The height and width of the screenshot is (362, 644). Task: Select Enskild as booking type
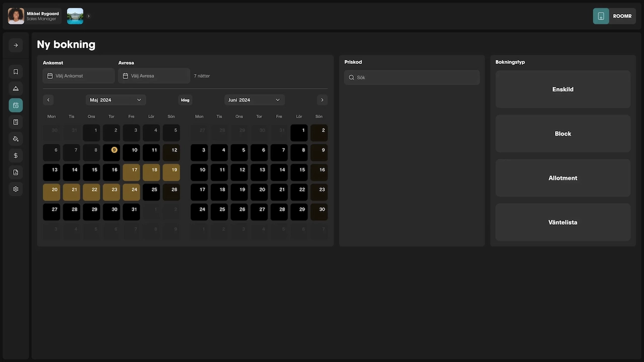pos(562,89)
